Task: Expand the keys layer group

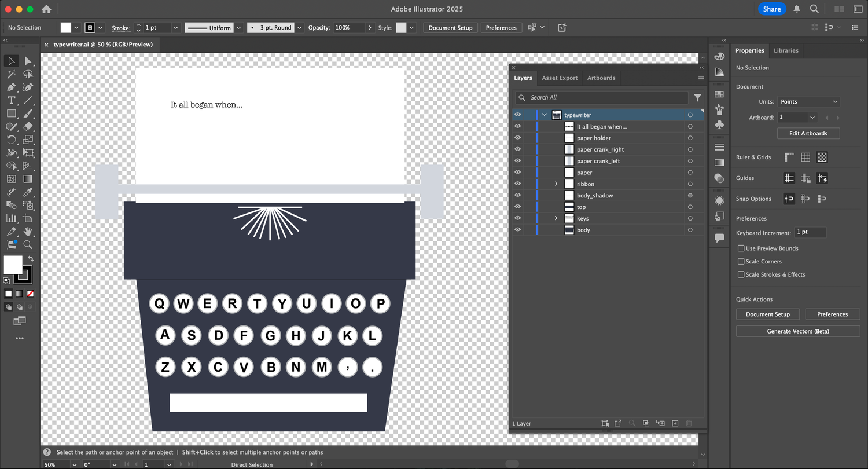Action: pyautogui.click(x=556, y=218)
